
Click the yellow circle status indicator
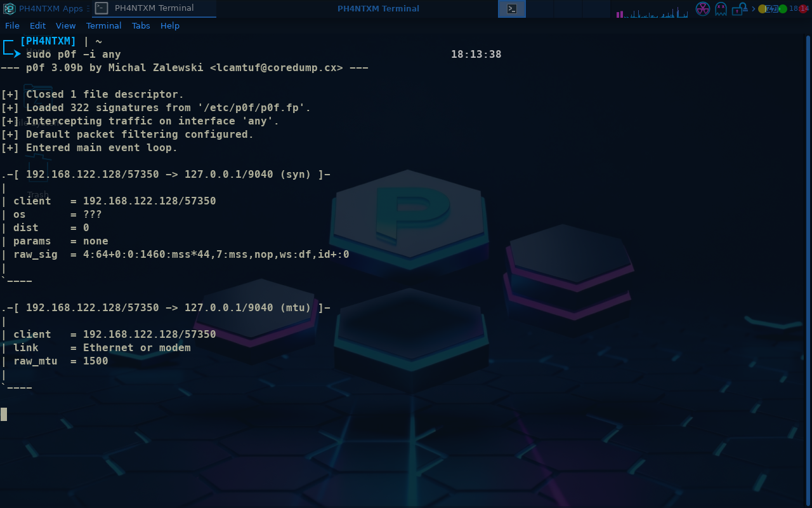point(762,9)
